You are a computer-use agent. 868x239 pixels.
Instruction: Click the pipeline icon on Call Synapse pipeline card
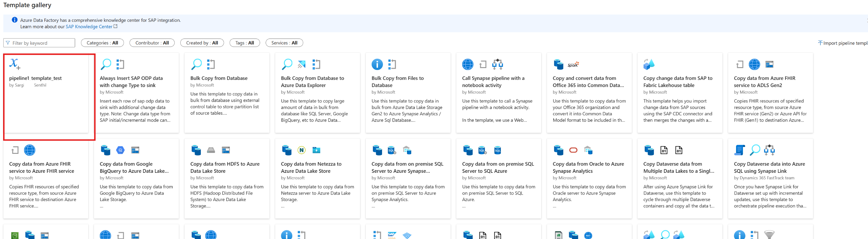coord(497,64)
